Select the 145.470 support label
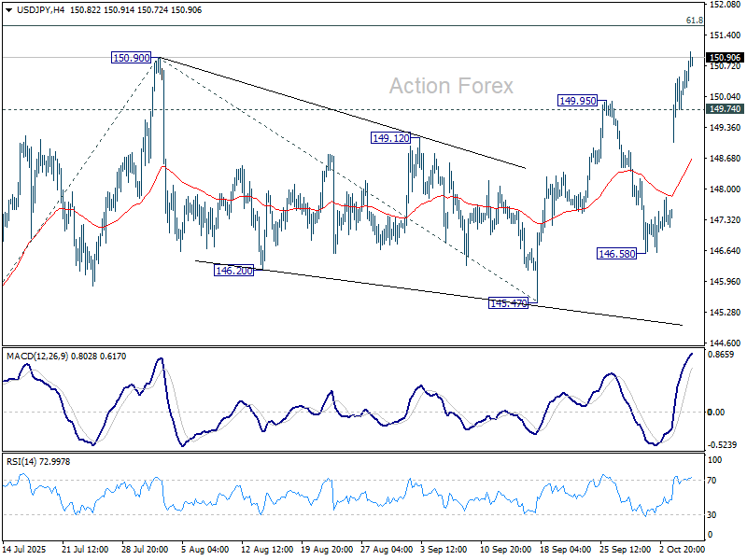 point(507,301)
